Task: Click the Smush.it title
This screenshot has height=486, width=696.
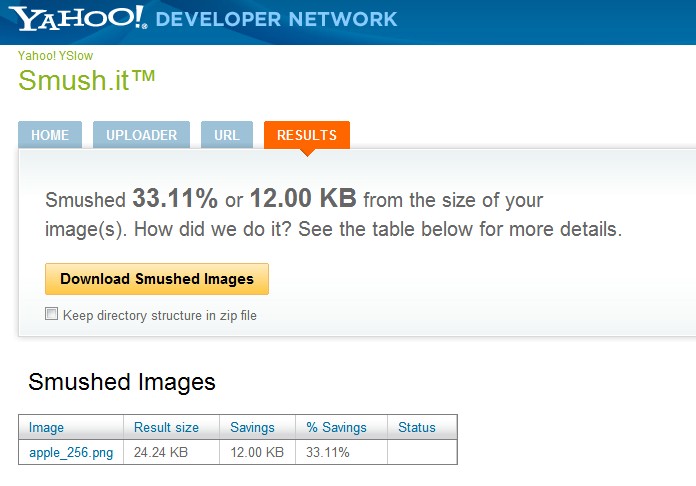Action: point(88,81)
